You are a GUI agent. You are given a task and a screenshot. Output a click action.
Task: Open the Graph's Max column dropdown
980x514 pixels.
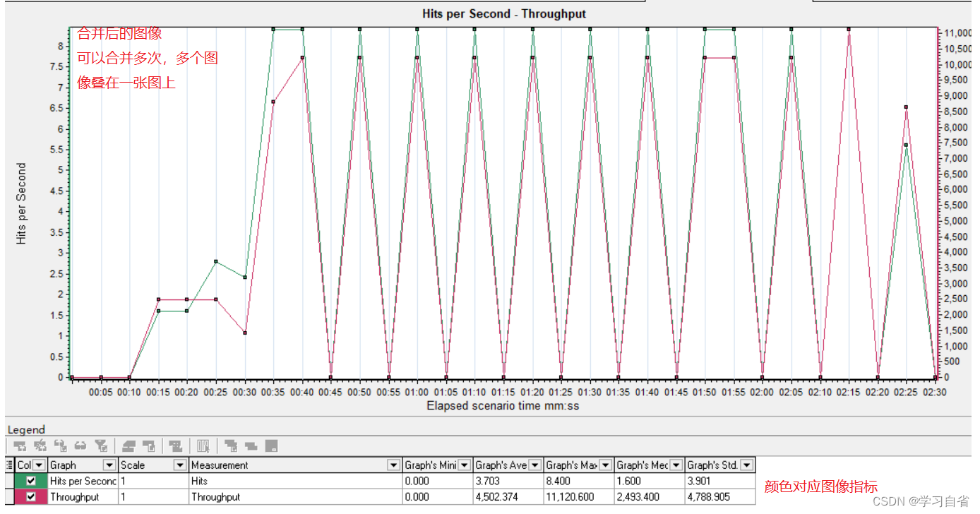(605, 465)
